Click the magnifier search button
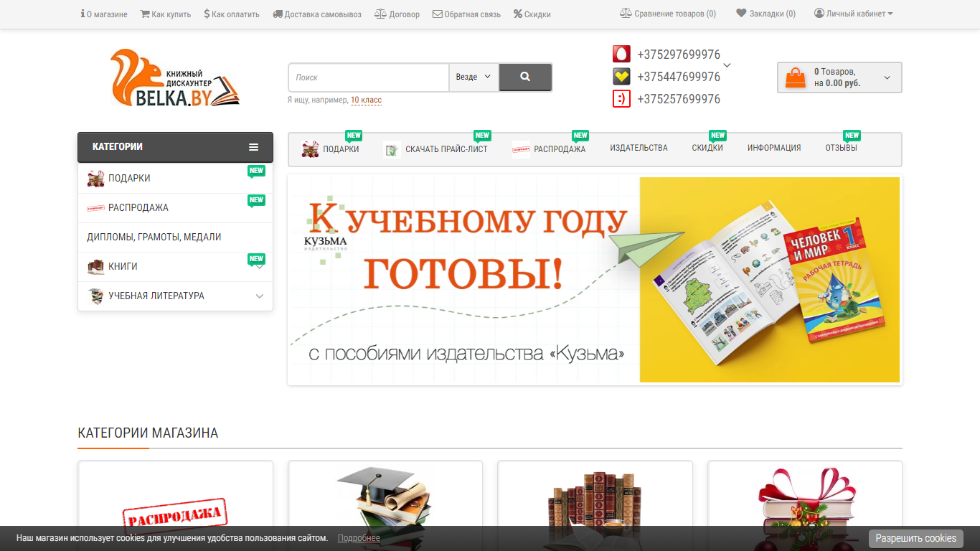This screenshot has height=551, width=980. pos(525,77)
